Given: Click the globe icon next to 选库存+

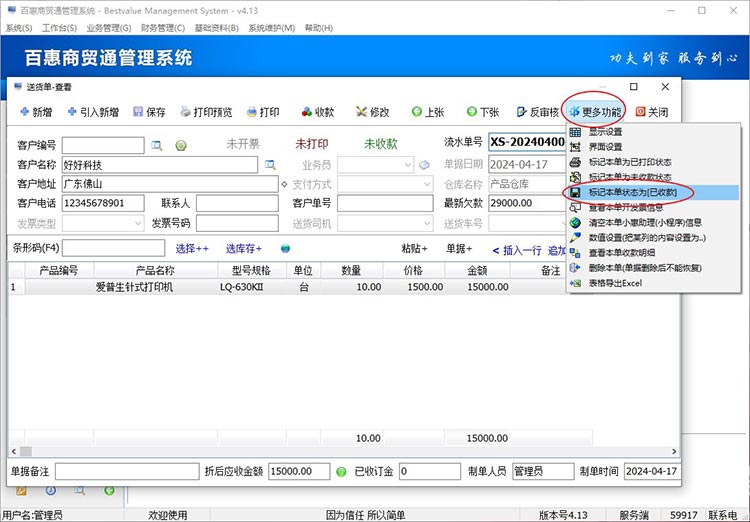Looking at the screenshot, I should click(x=286, y=248).
